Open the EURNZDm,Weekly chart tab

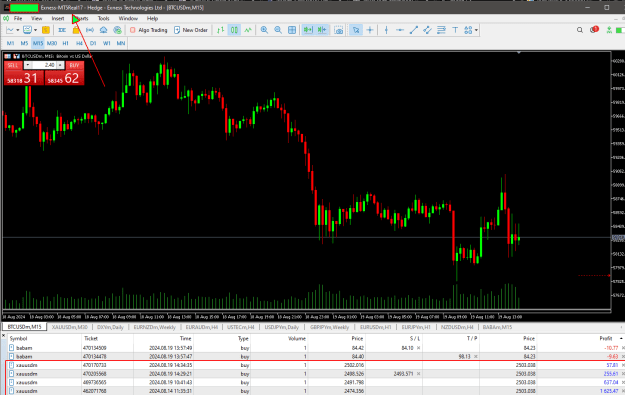pos(155,327)
